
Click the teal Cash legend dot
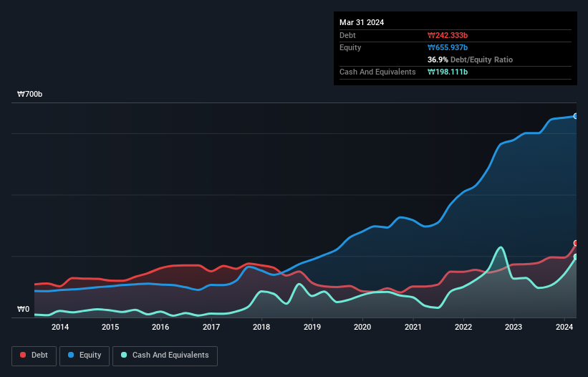pyautogui.click(x=124, y=355)
